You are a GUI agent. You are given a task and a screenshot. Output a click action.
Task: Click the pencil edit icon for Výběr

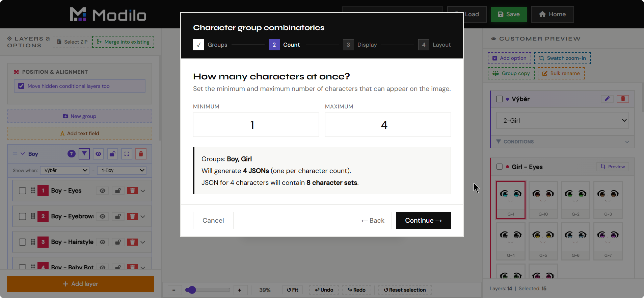pos(607,99)
